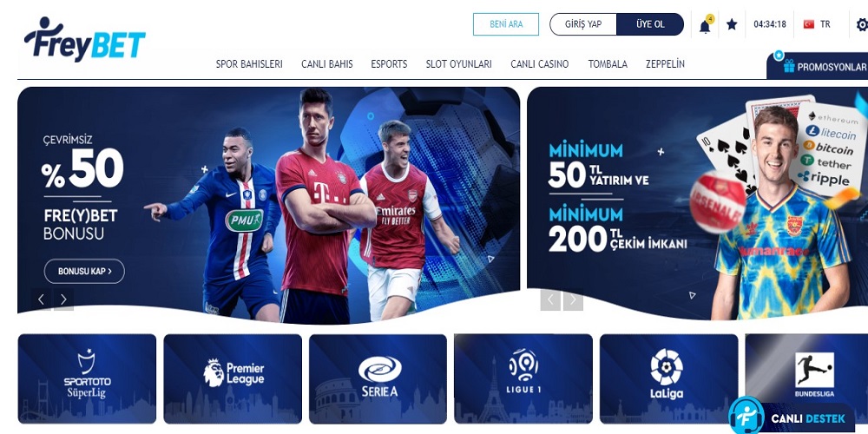Image resolution: width=868 pixels, height=434 pixels.
Task: Advance the right banner to next slide
Action: coord(573,300)
